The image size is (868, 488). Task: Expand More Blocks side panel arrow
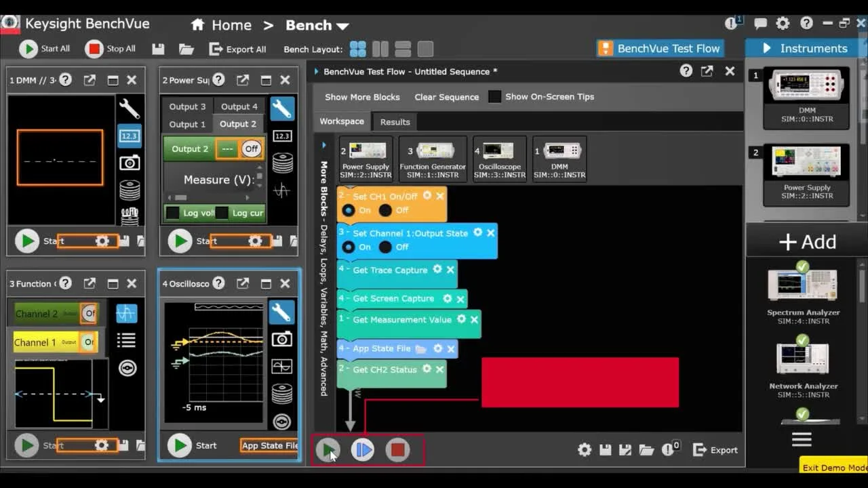click(x=323, y=145)
